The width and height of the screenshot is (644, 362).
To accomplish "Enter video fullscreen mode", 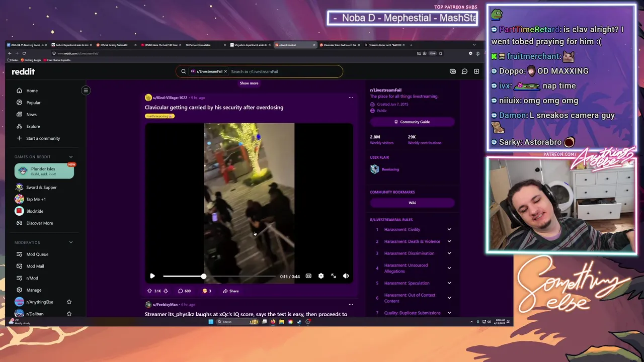I will 333,276.
